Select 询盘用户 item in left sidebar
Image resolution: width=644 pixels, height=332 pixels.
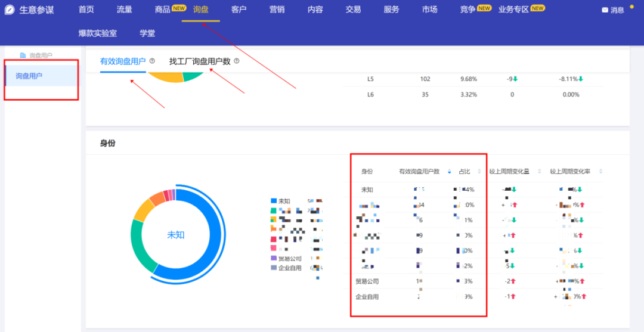[x=29, y=76]
